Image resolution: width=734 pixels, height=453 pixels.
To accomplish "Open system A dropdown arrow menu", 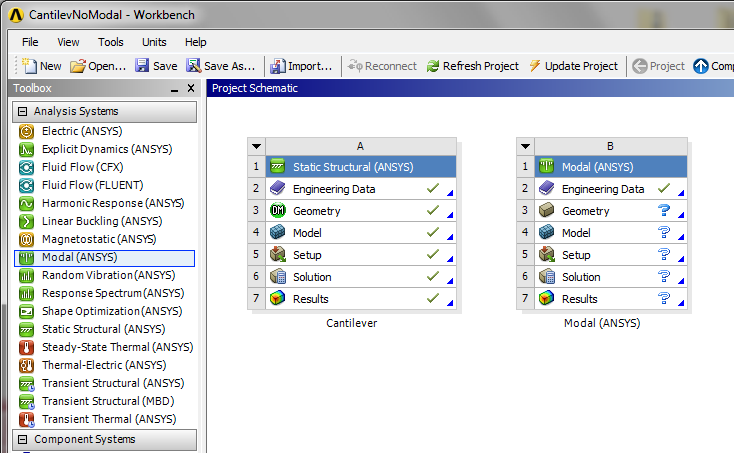I will pos(257,146).
